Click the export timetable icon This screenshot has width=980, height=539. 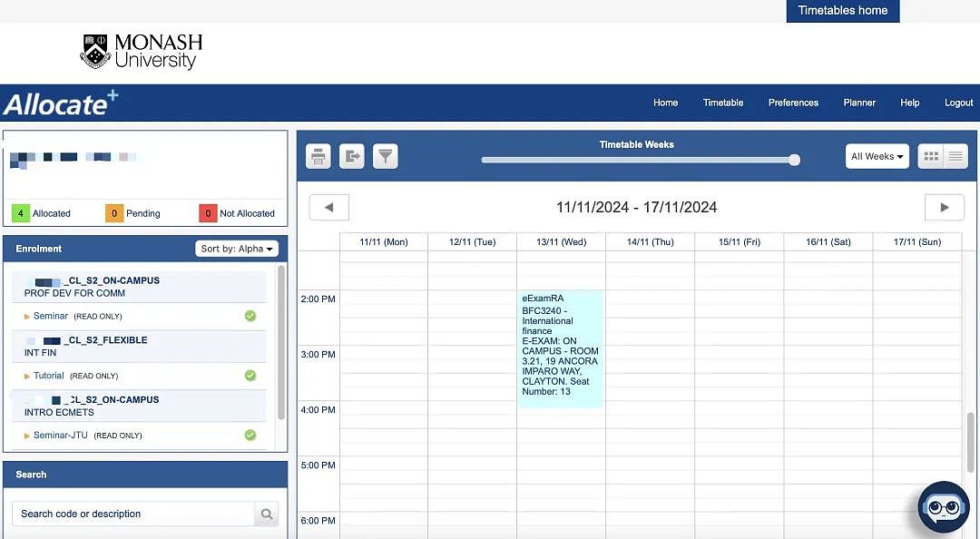click(352, 156)
